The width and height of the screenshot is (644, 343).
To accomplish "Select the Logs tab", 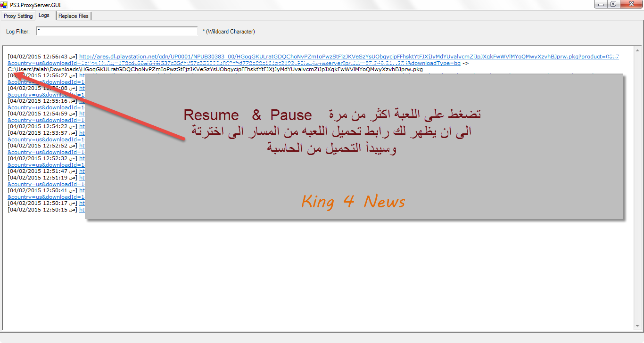I will click(x=44, y=16).
